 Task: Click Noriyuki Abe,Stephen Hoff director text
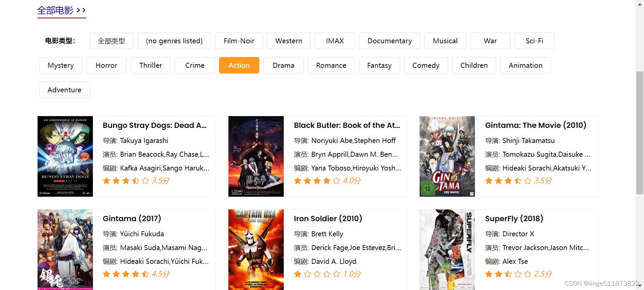(x=354, y=141)
